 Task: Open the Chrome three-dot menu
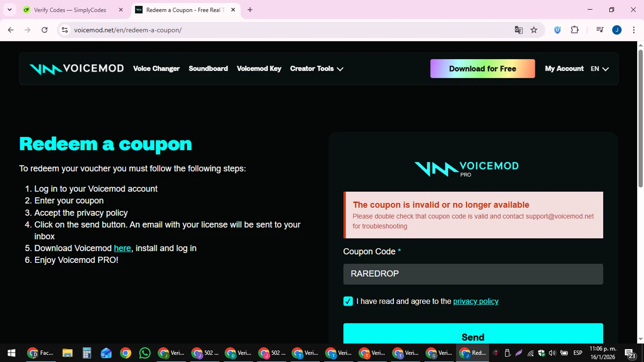click(x=634, y=30)
